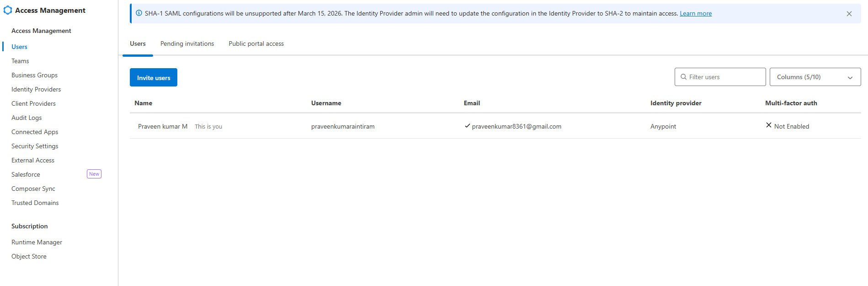Switch to the Pending invitations tab
The width and height of the screenshot is (868, 286).
187,44
